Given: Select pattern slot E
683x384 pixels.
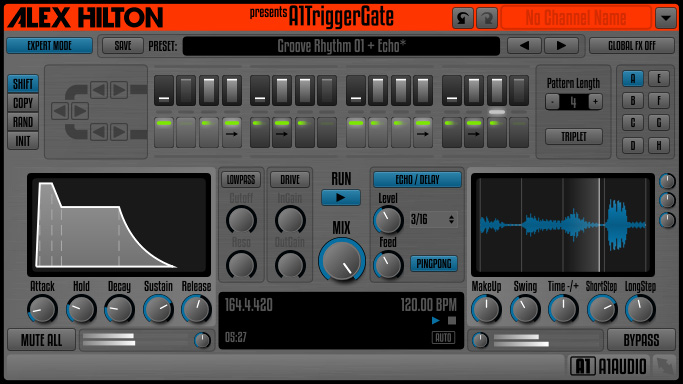Looking at the screenshot, I should tap(659, 79).
